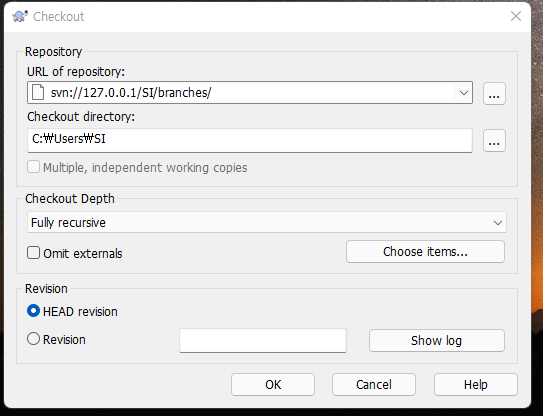
Task: Open Help for the Checkout dialog
Action: 476,384
